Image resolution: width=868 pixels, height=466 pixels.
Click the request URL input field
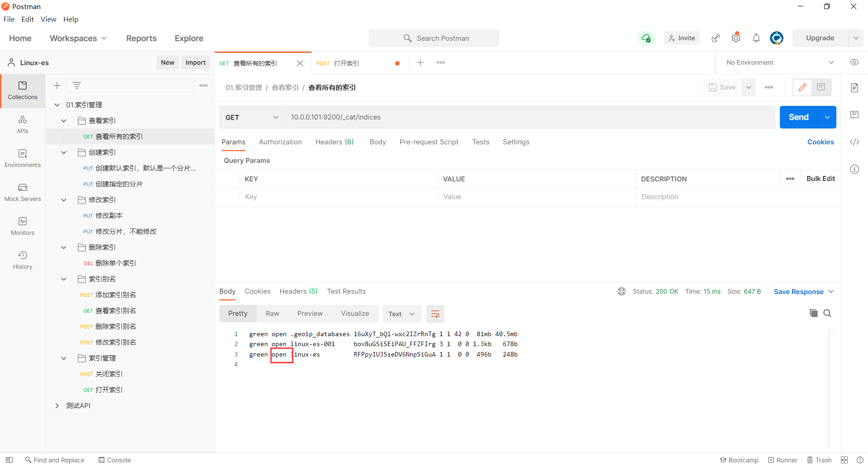[x=529, y=117]
